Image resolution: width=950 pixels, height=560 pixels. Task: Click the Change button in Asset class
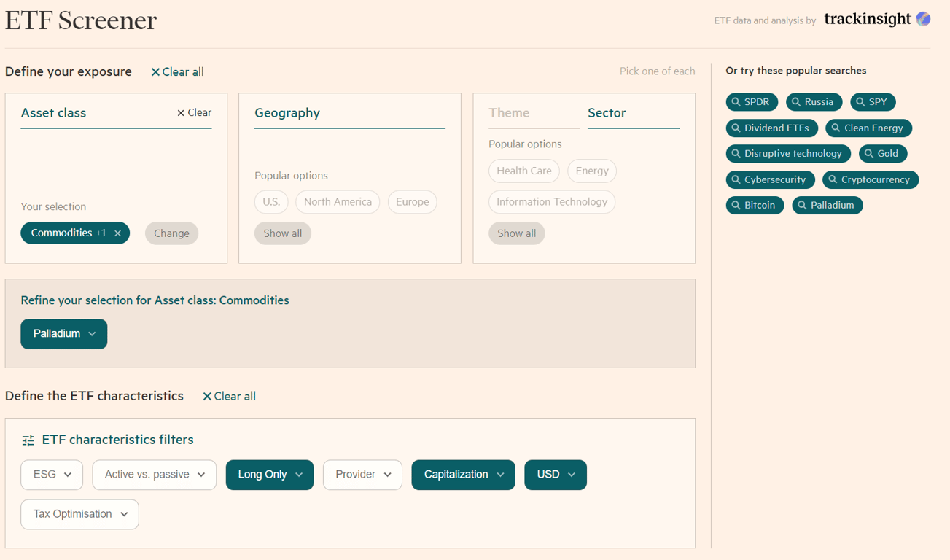coord(171,233)
